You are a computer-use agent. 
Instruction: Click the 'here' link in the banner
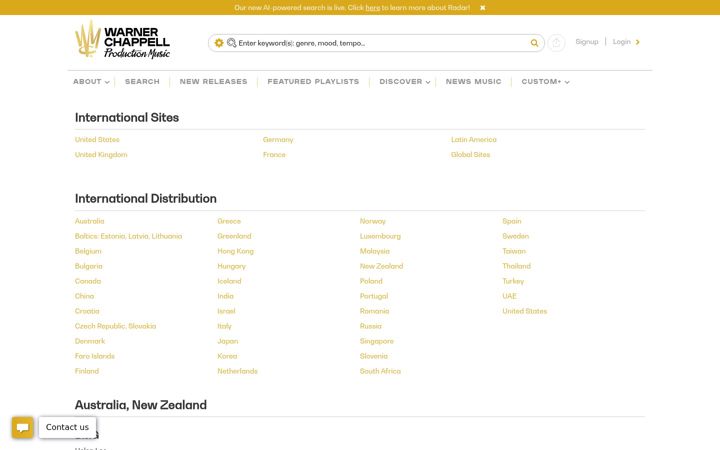(372, 8)
